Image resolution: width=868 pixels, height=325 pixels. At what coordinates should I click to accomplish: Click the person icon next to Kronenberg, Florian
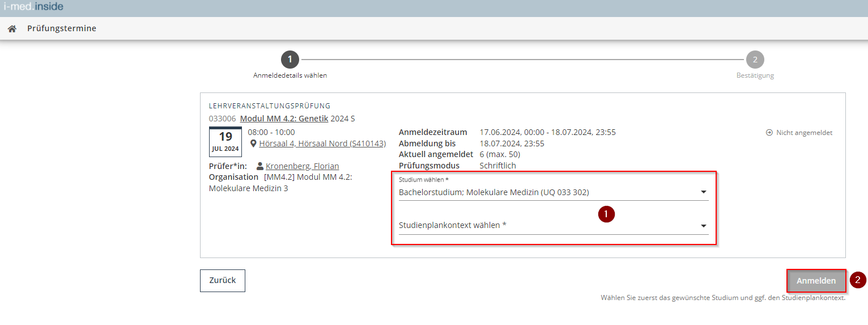pyautogui.click(x=260, y=166)
